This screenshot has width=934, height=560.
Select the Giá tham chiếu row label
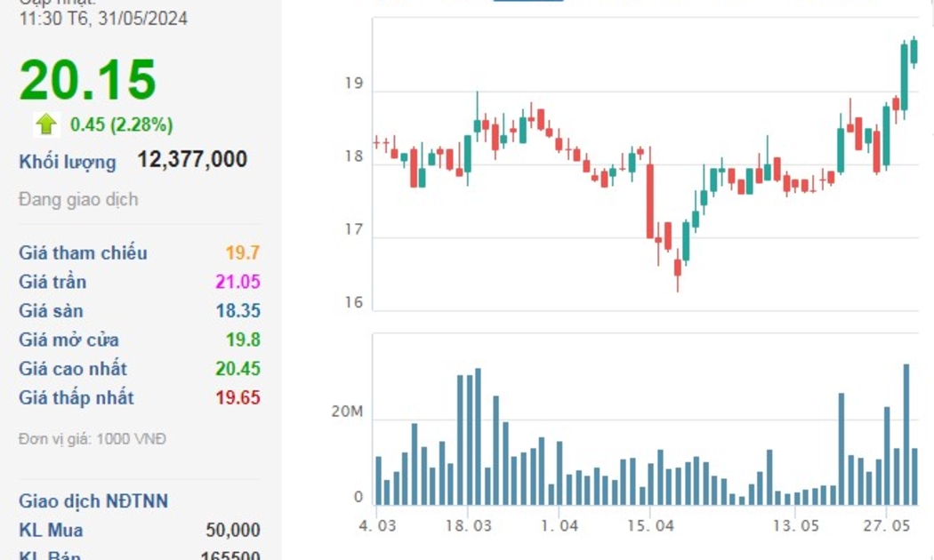coord(83,253)
